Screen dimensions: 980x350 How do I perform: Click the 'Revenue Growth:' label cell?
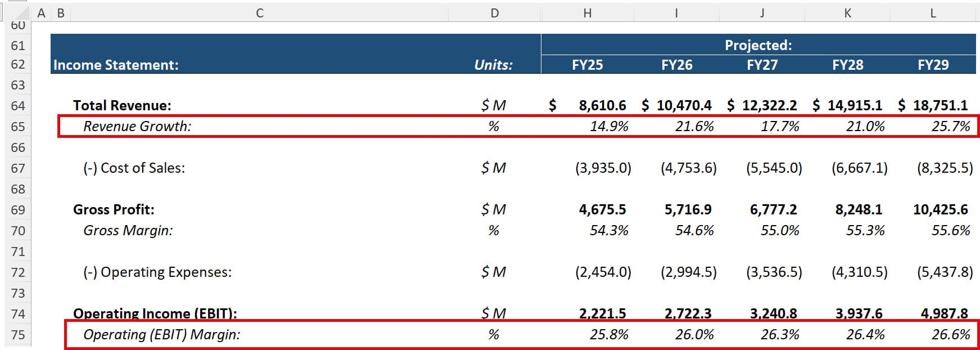(x=137, y=126)
